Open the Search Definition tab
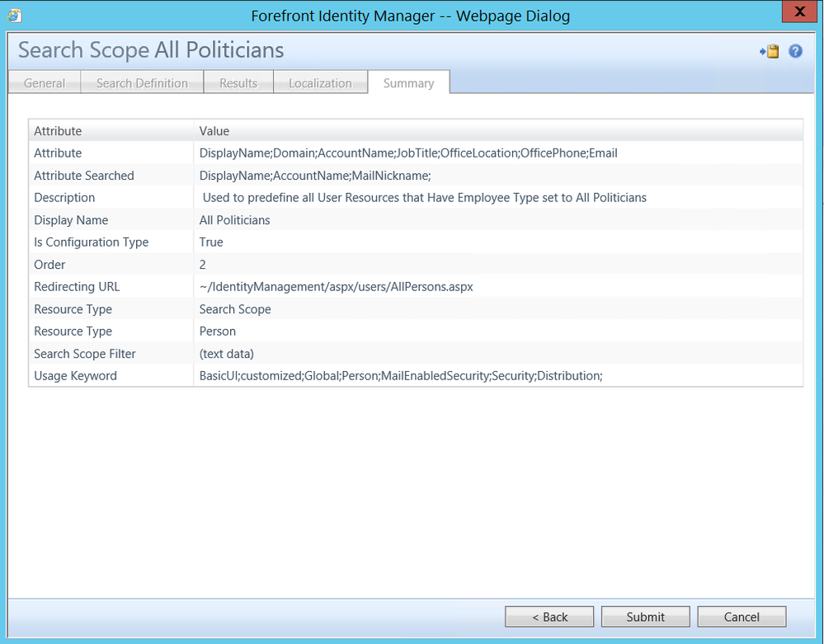This screenshot has width=824, height=644. tap(142, 83)
